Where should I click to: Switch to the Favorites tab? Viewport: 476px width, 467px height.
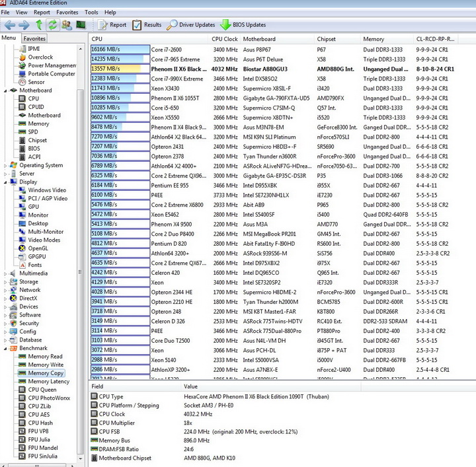tap(34, 38)
